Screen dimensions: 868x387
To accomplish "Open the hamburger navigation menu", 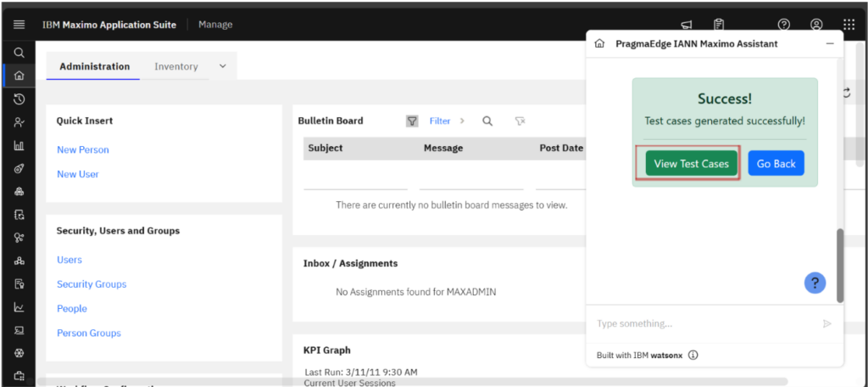I will (19, 25).
